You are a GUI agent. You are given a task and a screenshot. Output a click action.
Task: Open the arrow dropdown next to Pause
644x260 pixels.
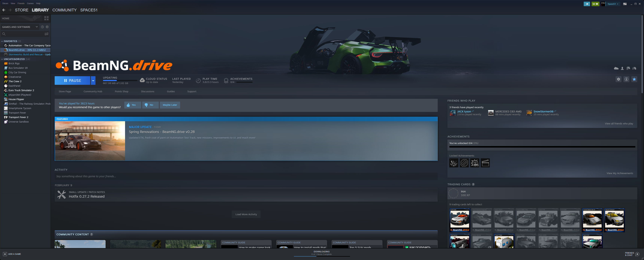pyautogui.click(x=93, y=81)
